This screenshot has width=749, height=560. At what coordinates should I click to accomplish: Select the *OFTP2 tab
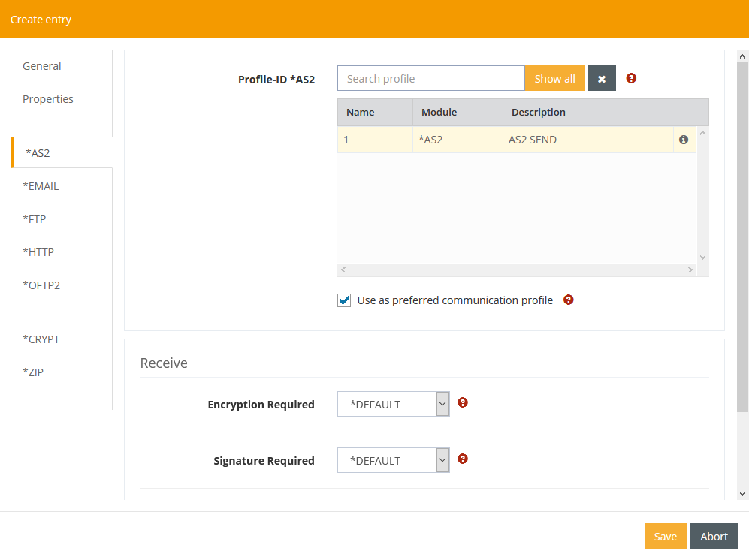(x=41, y=285)
